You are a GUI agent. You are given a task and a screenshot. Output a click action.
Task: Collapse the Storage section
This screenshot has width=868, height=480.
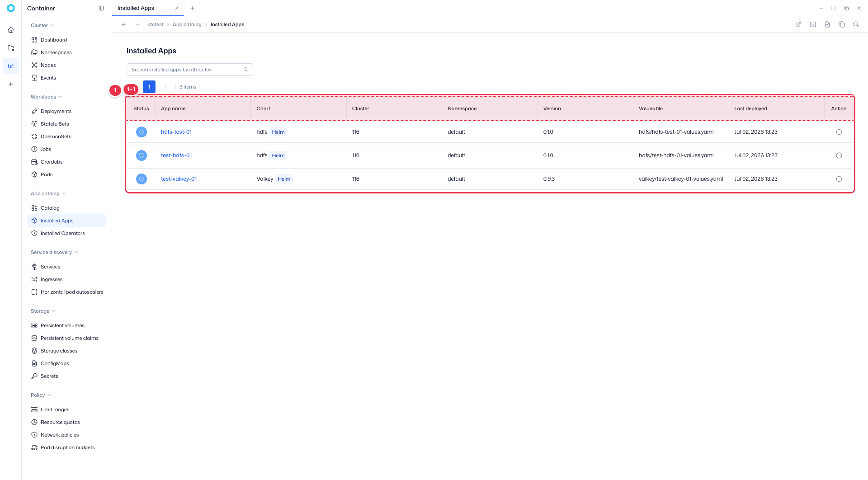[x=43, y=311]
